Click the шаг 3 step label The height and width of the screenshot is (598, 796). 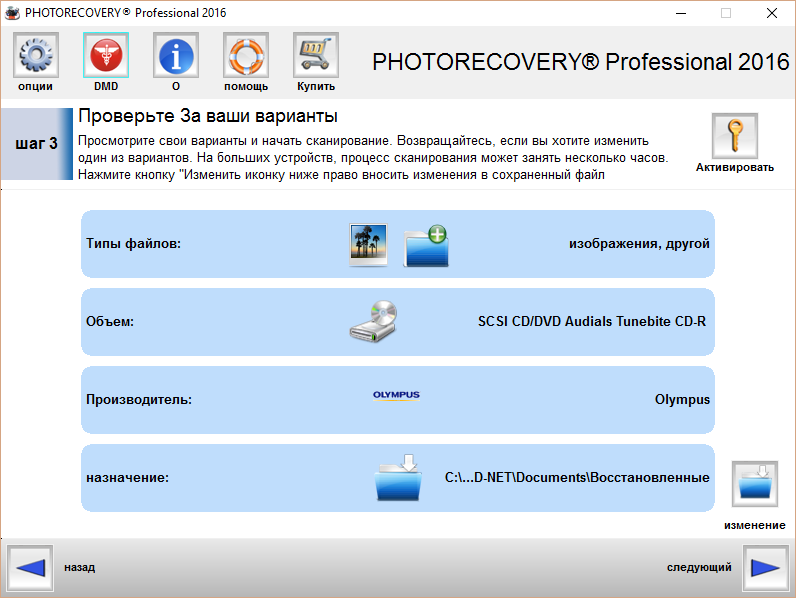point(37,144)
